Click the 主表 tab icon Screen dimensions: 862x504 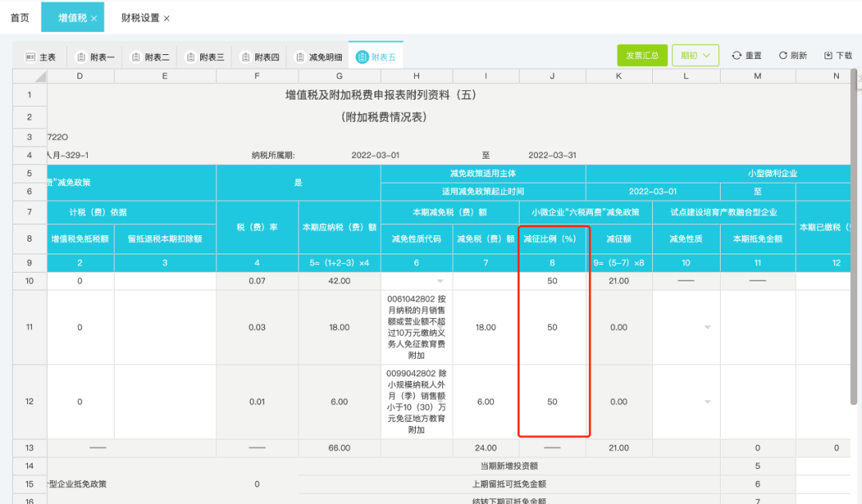pos(30,57)
